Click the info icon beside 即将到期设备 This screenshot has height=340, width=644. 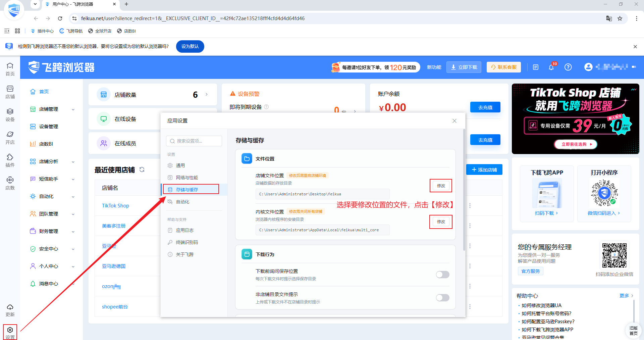point(266,107)
